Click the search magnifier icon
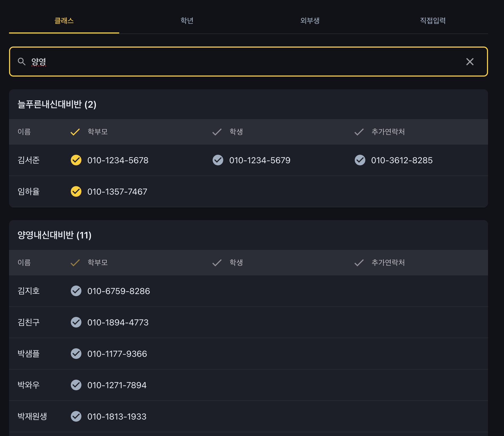Viewport: 504px width, 436px height. pos(22,62)
